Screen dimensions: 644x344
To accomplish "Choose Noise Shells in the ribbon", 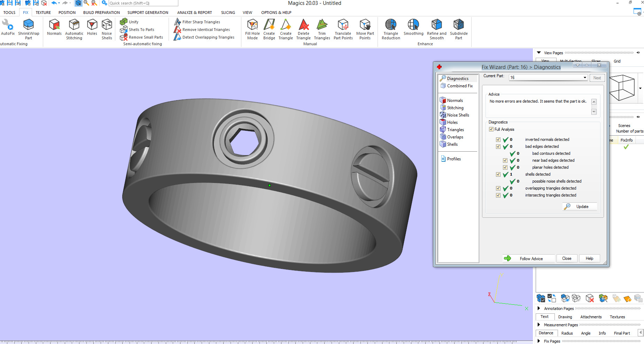I will [107, 29].
